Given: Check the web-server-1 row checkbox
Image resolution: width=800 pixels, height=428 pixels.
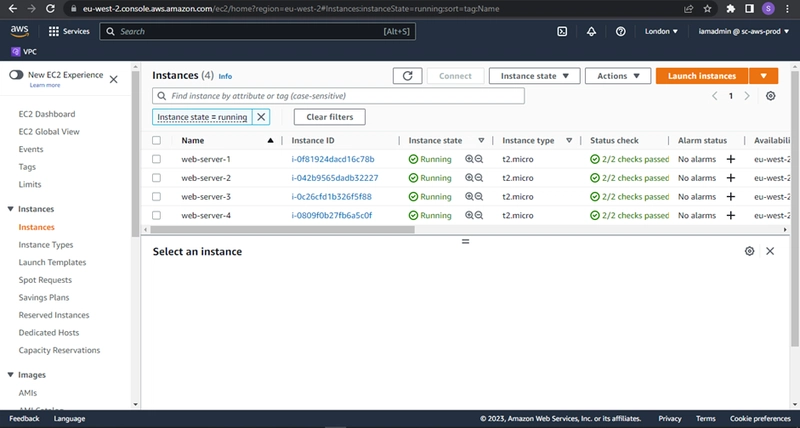Looking at the screenshot, I should [156, 159].
